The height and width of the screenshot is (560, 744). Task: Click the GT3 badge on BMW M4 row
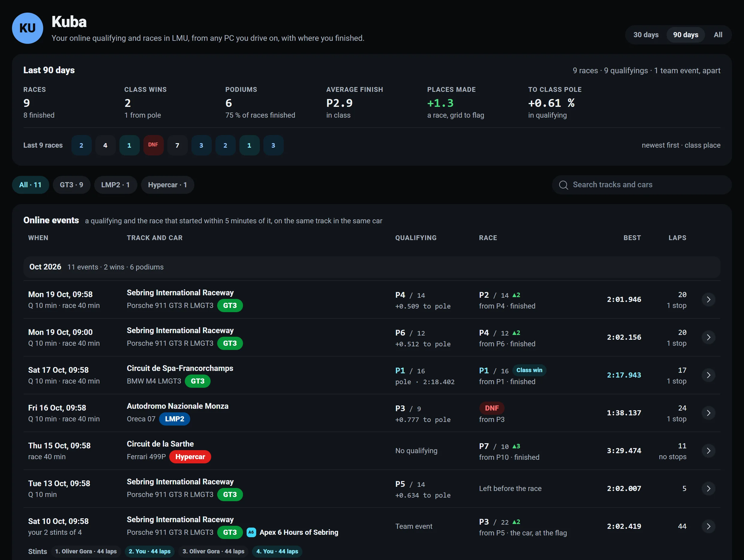(197, 381)
